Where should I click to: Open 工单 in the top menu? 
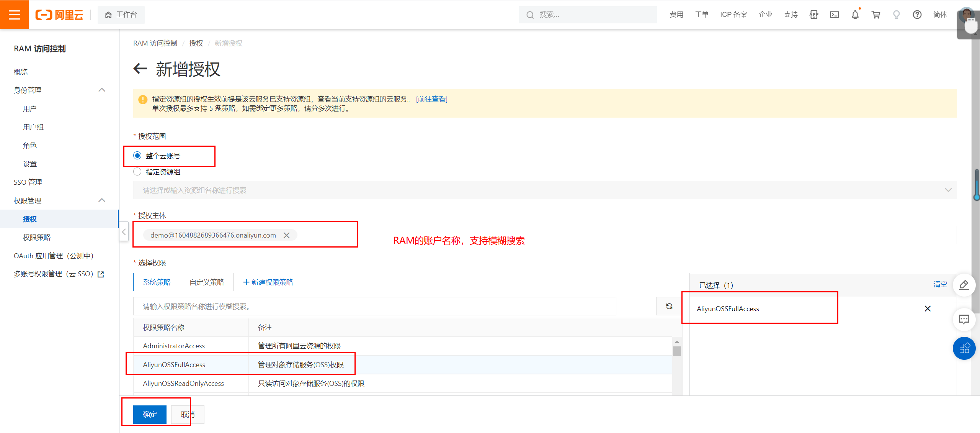(702, 15)
